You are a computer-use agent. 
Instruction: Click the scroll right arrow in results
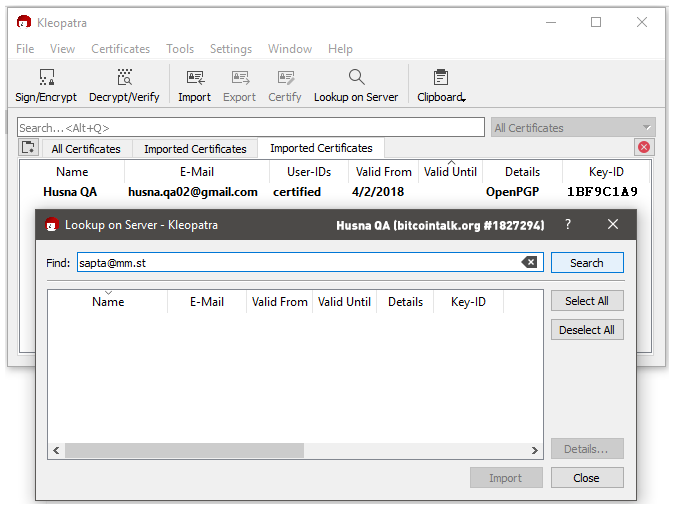click(x=535, y=450)
